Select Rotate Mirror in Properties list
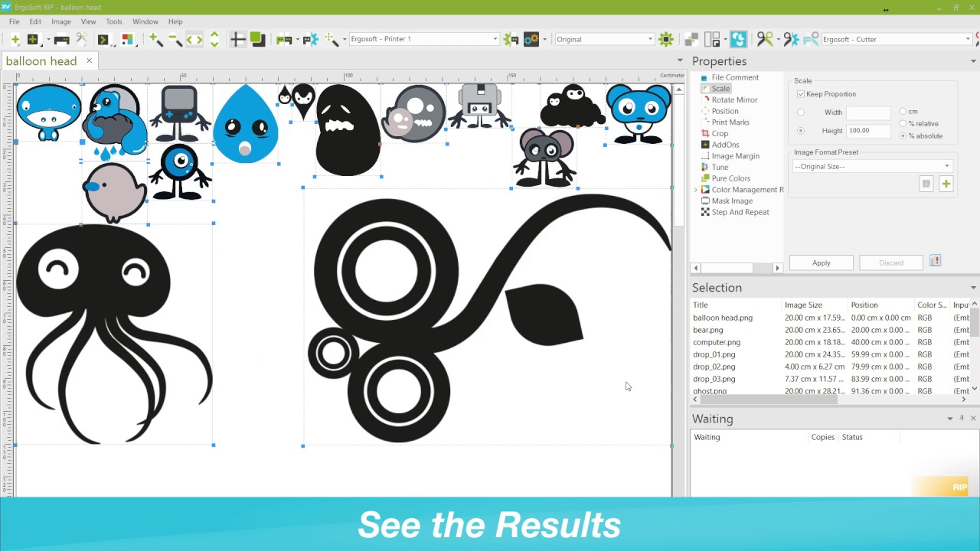This screenshot has height=551, width=980. point(734,99)
